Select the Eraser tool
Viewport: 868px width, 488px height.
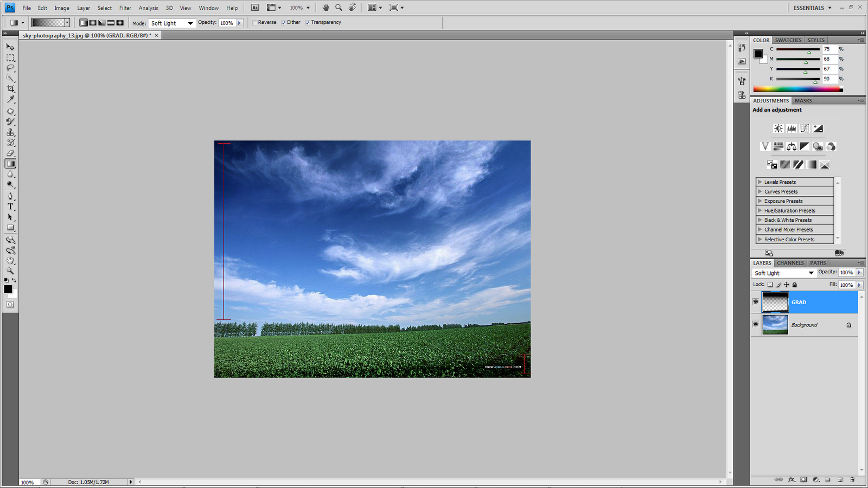click(10, 153)
